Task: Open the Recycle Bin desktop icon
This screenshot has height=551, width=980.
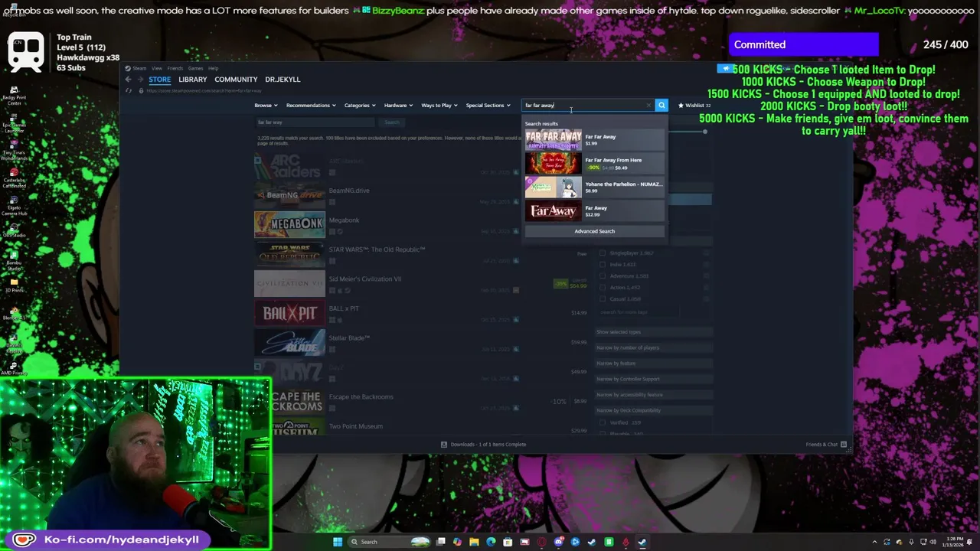Action: coord(13,9)
